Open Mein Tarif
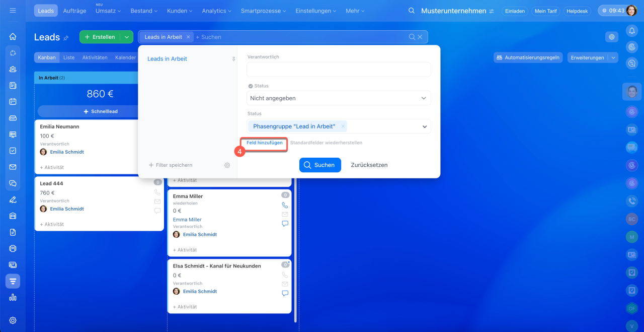This screenshot has height=332, width=644. pos(546,11)
